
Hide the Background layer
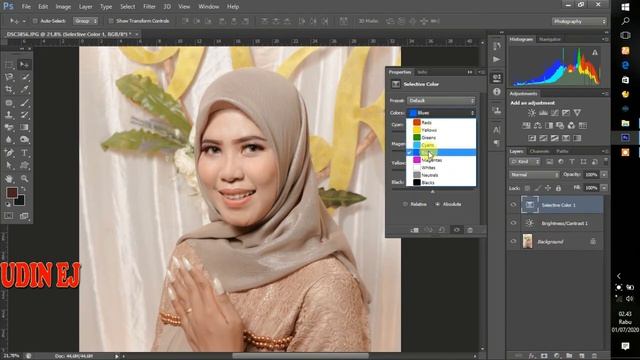pos(513,242)
